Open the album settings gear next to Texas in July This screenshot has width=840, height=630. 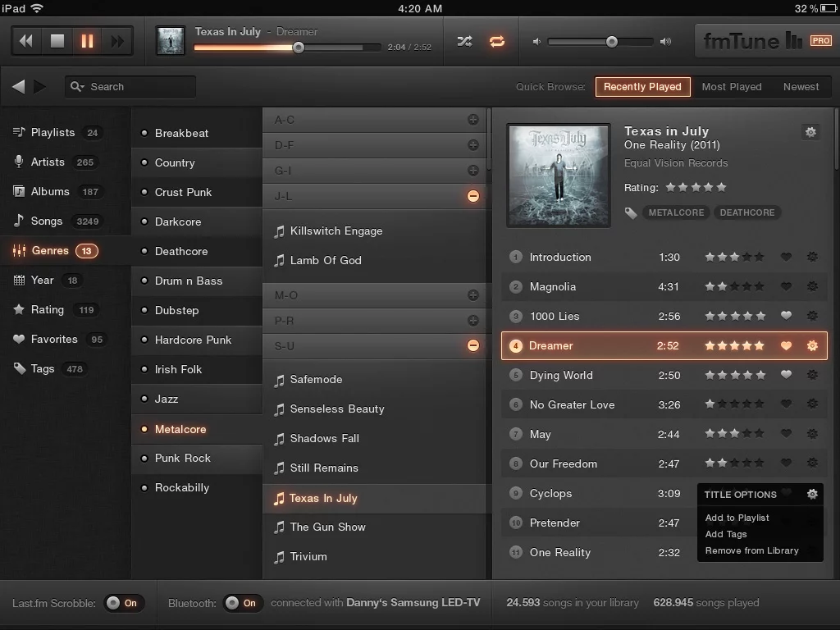(x=810, y=131)
